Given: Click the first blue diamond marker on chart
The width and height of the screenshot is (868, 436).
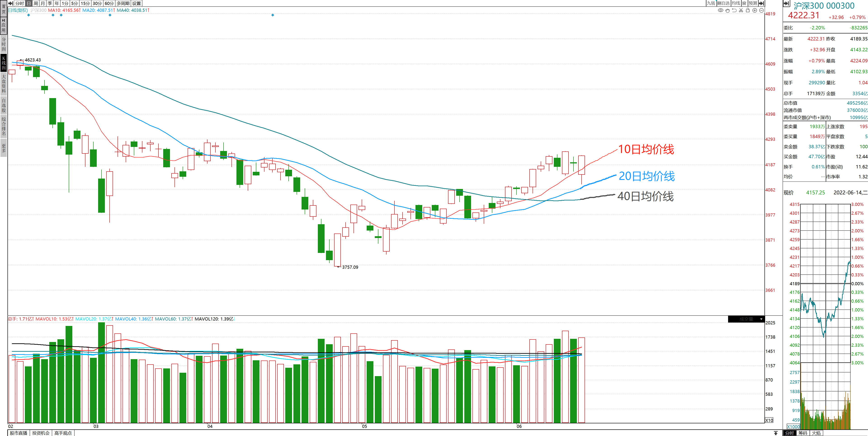Looking at the screenshot, I should [29, 15].
